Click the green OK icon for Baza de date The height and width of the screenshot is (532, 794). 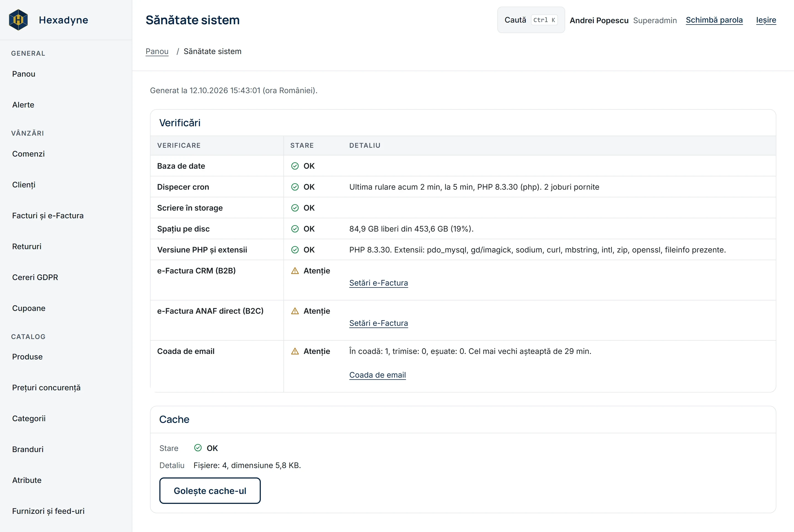(295, 166)
